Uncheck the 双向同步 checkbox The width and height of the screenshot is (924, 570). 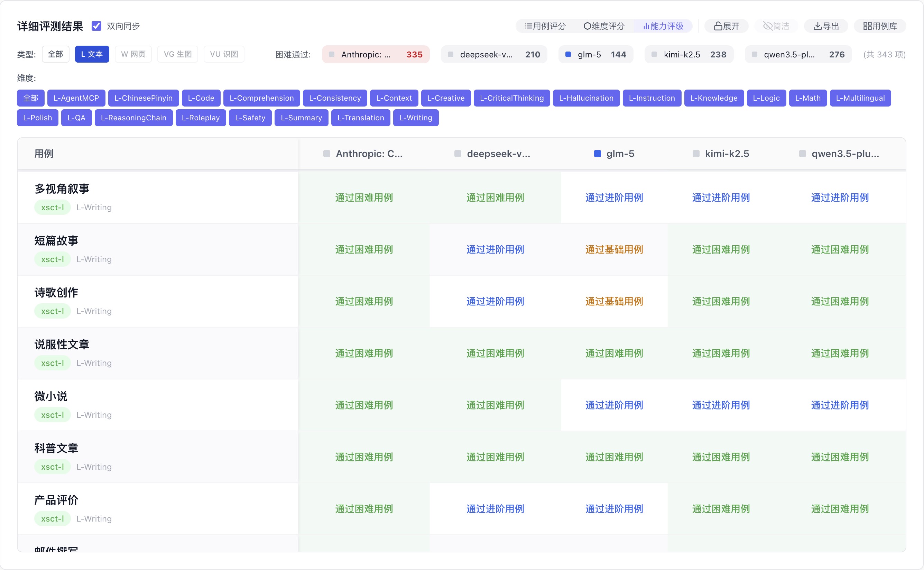[96, 26]
